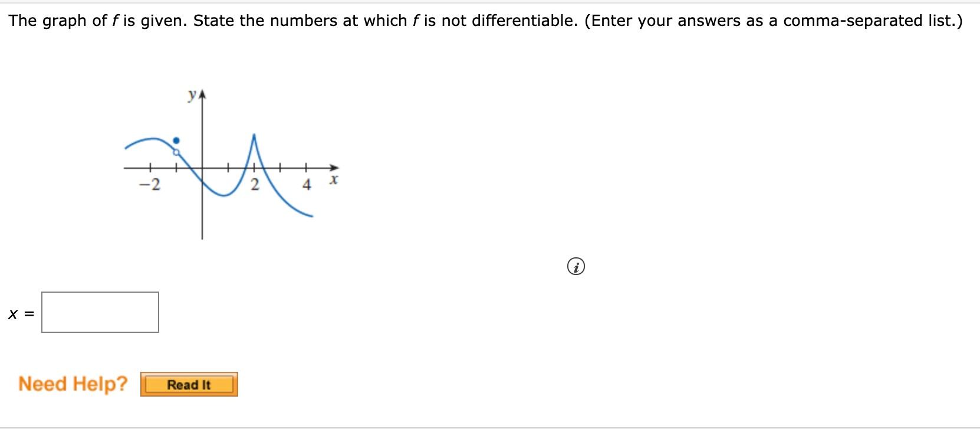The width and height of the screenshot is (980, 432).
Task: Click the Need Help? label
Action: 72,384
